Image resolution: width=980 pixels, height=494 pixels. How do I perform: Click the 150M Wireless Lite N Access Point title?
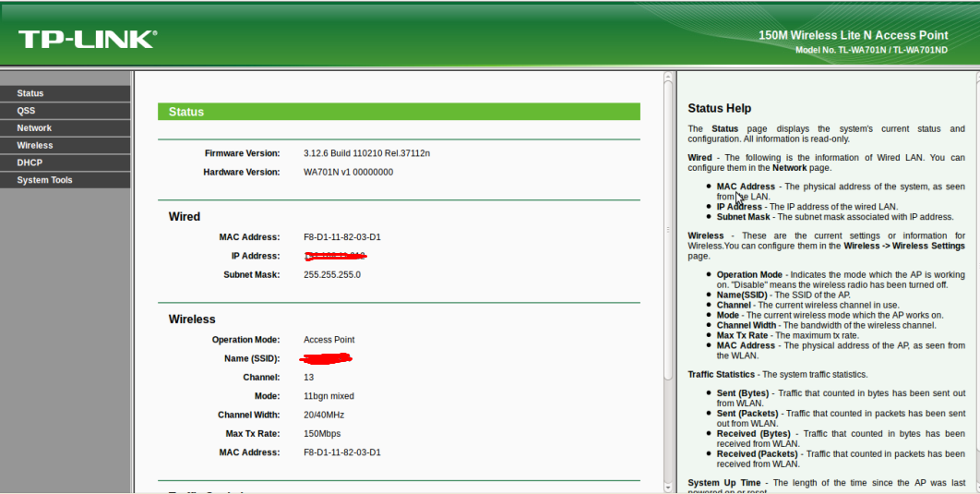tap(854, 36)
